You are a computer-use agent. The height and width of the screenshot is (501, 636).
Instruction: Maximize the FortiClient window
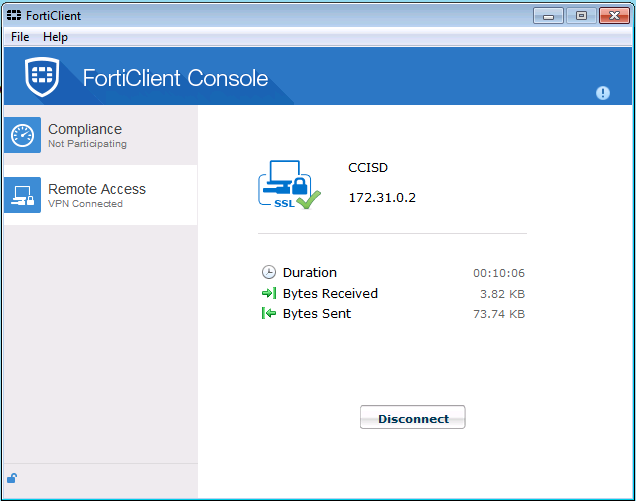coord(581,16)
